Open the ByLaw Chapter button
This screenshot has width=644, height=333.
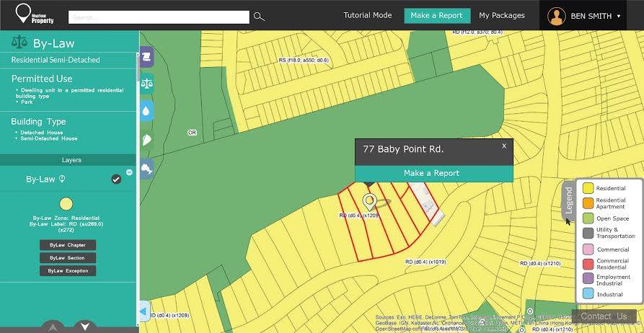(67, 245)
